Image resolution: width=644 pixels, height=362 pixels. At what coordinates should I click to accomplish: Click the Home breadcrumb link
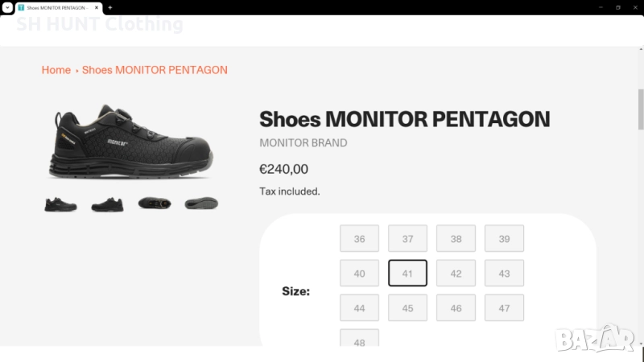pyautogui.click(x=56, y=70)
